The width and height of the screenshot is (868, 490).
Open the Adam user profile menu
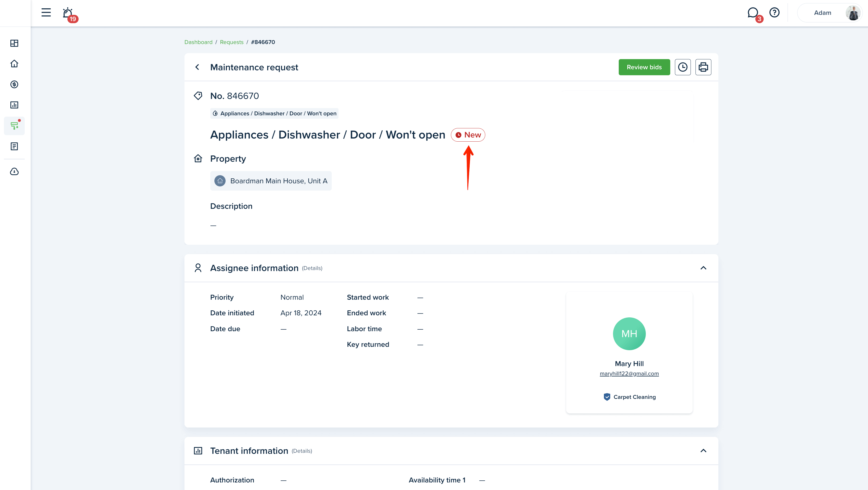(829, 13)
